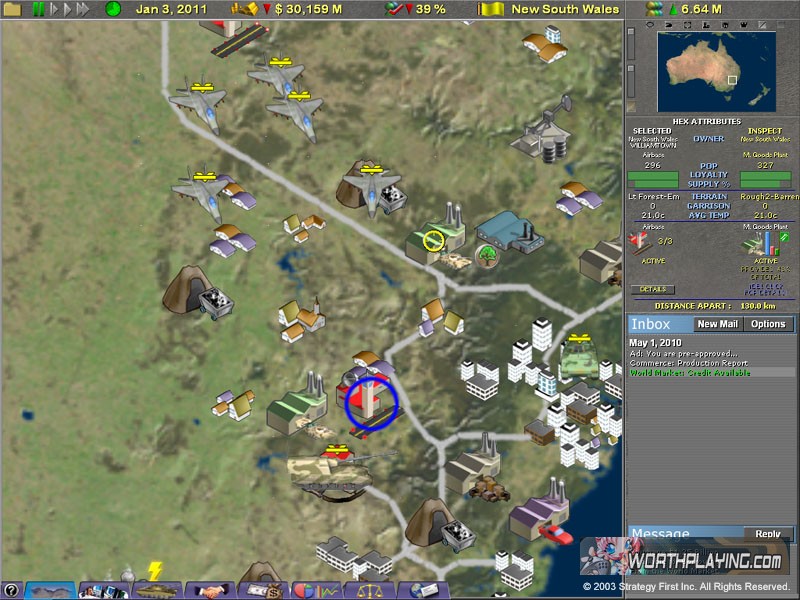The height and width of the screenshot is (600, 800).
Task: Open the scales of justice department icon
Action: pos(369,590)
